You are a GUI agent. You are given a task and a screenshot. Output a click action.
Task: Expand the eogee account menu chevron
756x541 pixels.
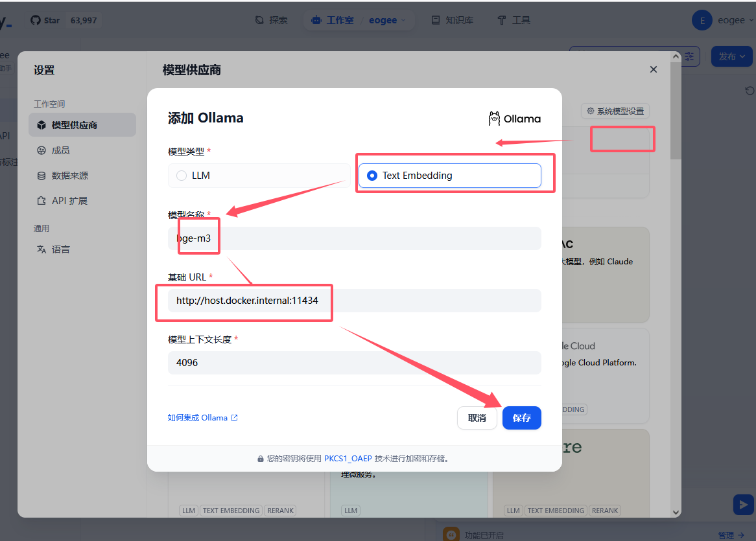tap(751, 20)
